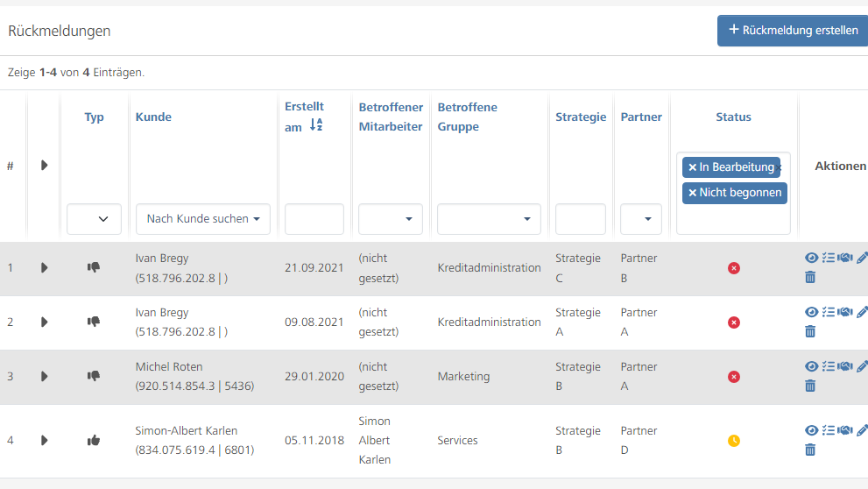The height and width of the screenshot is (489, 868).
Task: Click the yellow clock status in row 4
Action: tap(734, 441)
